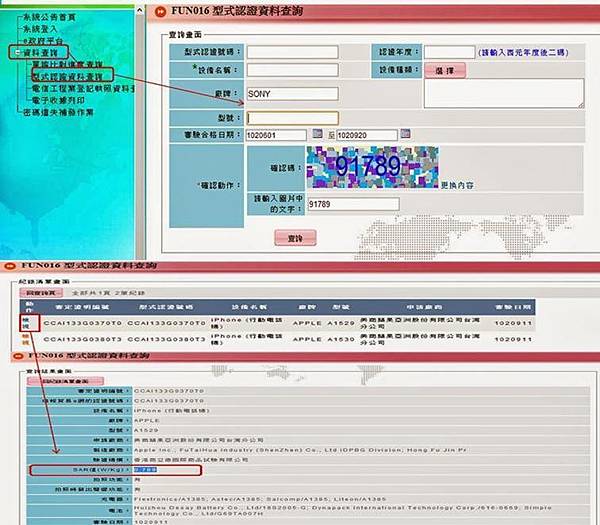
Task: Click the A1529 model cell in the results table
Action: (341, 323)
